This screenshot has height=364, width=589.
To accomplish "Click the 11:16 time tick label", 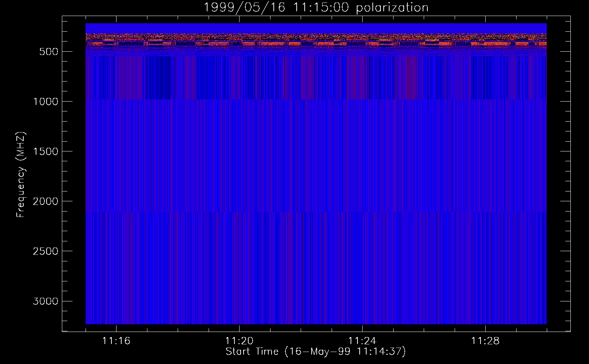I will click(116, 341).
